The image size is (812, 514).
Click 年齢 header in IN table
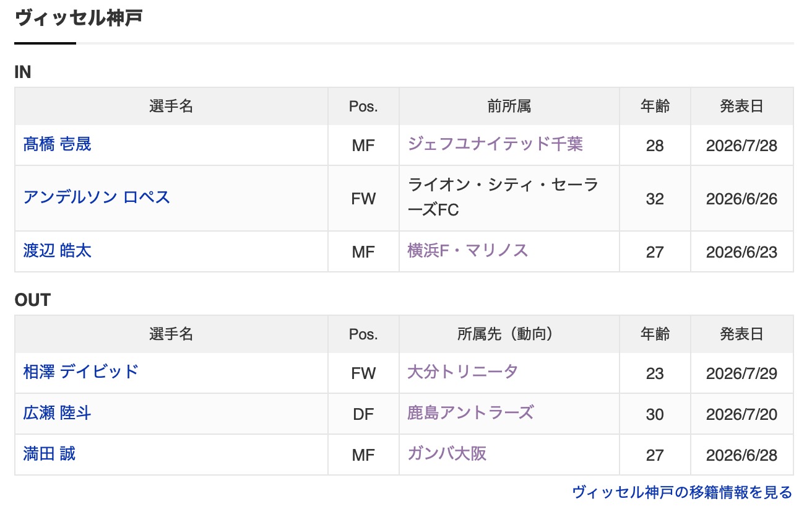click(655, 107)
